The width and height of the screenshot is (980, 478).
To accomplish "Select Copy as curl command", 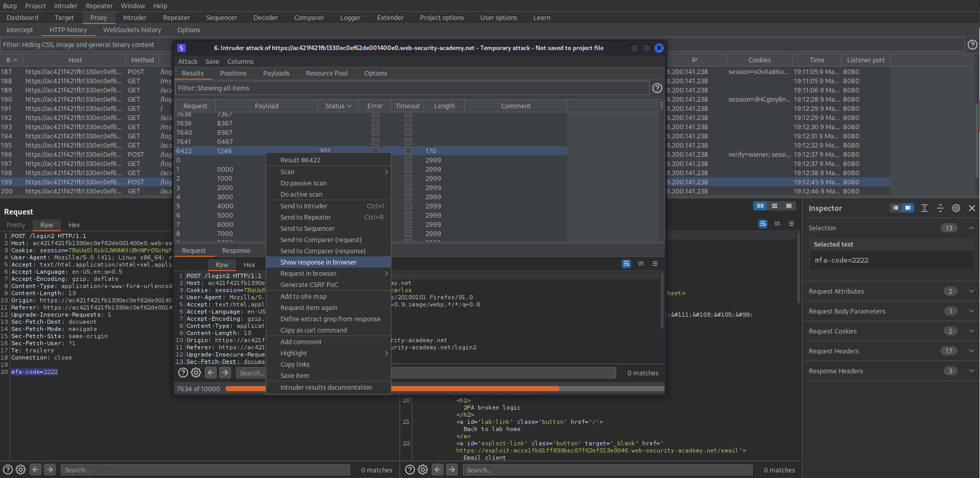I will coord(329,330).
